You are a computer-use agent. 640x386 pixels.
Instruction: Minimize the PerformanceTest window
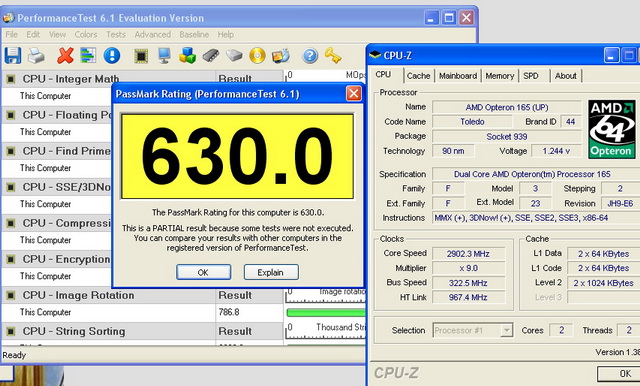pyautogui.click(x=431, y=18)
